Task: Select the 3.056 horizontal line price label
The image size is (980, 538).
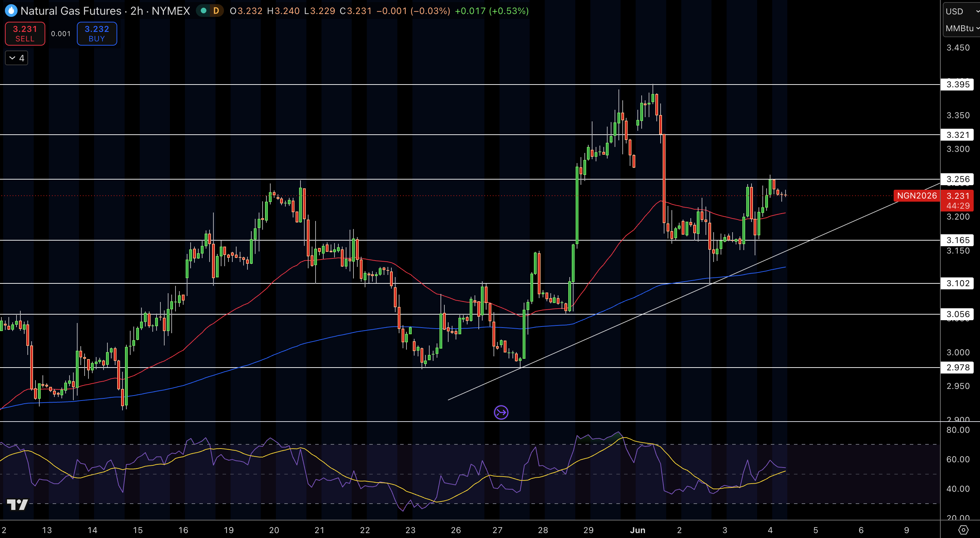Action: (957, 314)
